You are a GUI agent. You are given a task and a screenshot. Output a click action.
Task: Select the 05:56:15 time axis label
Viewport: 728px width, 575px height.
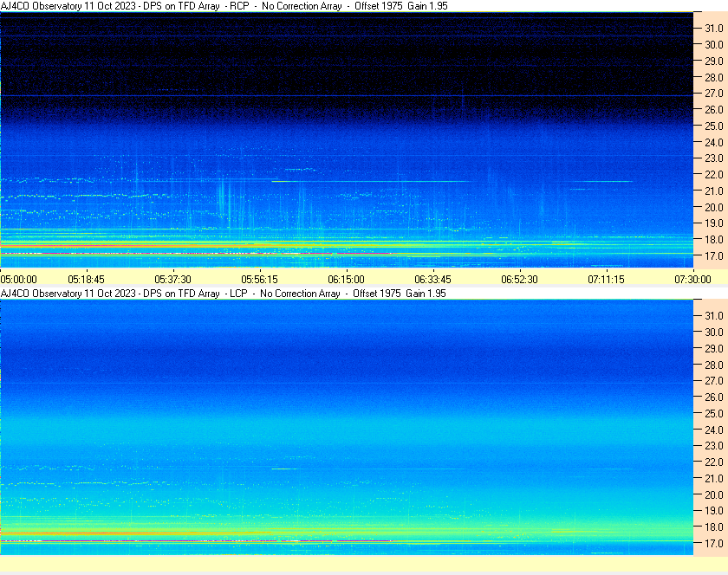click(259, 280)
